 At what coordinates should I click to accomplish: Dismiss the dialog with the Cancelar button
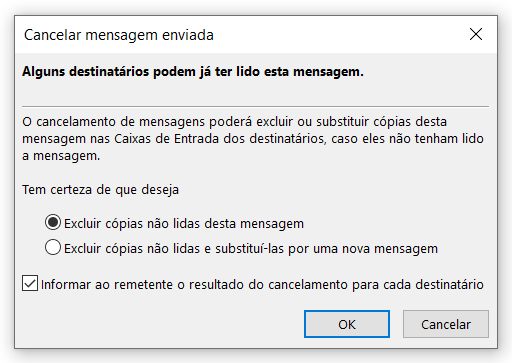coord(446,324)
